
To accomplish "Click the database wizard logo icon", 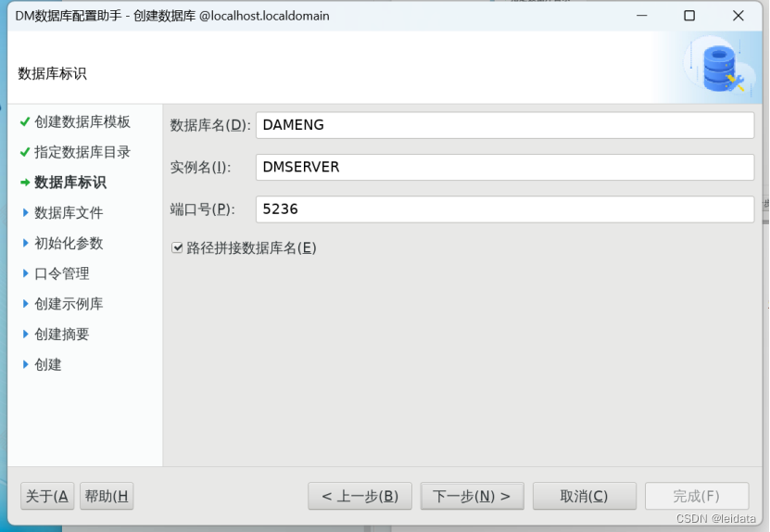I will 721,68.
